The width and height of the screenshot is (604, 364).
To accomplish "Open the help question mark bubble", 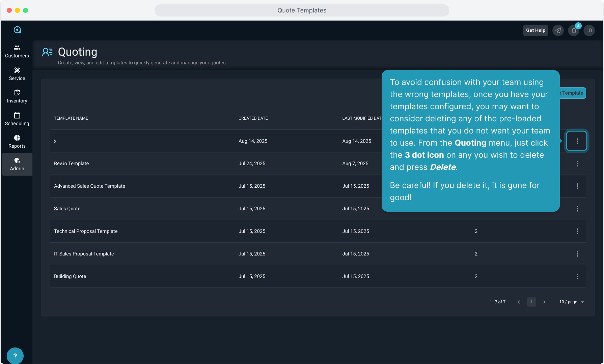I will tap(15, 356).
